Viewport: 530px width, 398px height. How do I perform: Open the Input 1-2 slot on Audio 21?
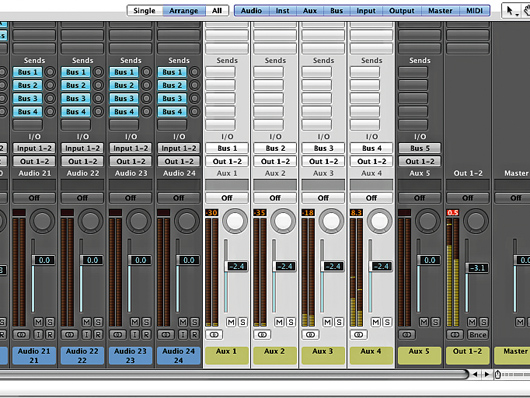34,148
